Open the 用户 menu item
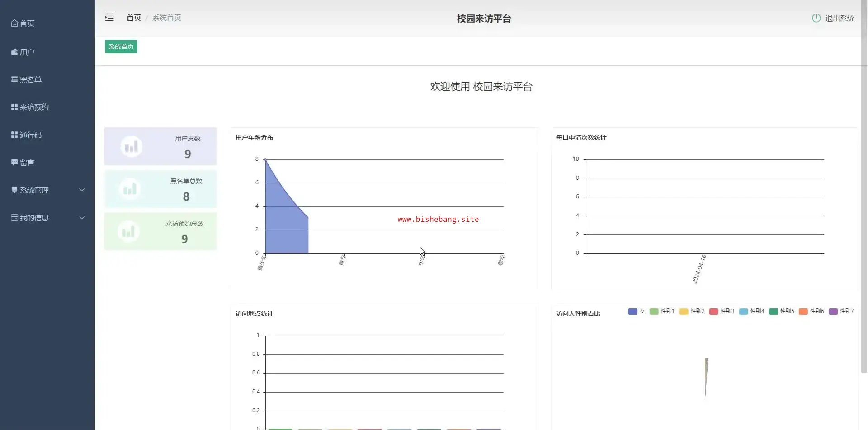Viewport: 868px width, 430px height. pyautogui.click(x=47, y=52)
